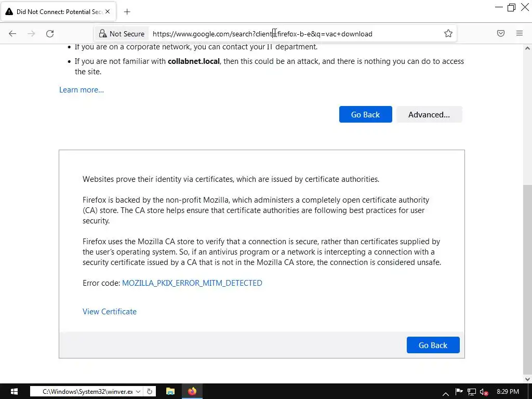Open the network tray icon

tap(472, 392)
